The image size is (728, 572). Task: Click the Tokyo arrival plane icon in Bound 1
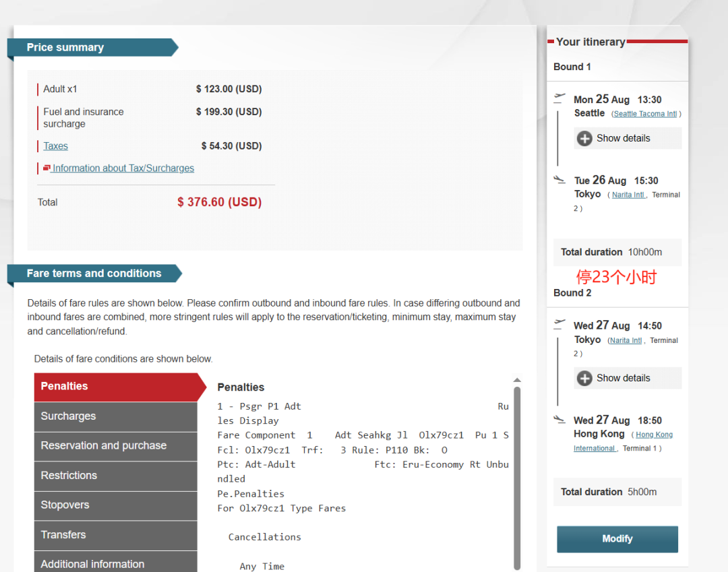559,179
